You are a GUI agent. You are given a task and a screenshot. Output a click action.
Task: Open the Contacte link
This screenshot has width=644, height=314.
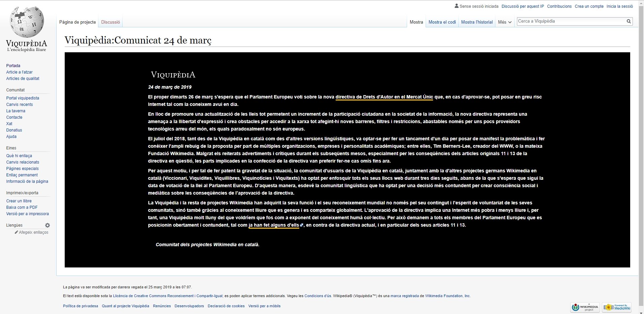point(14,117)
